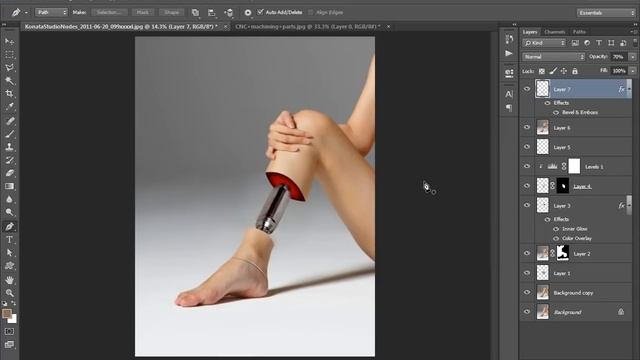Click Make Selection button
This screenshot has width=640, height=360.
[109, 13]
